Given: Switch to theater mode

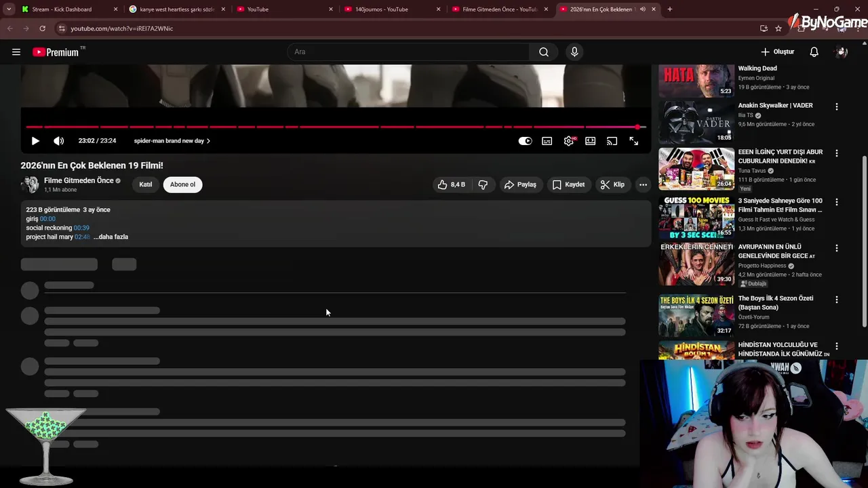Looking at the screenshot, I should pyautogui.click(x=591, y=141).
